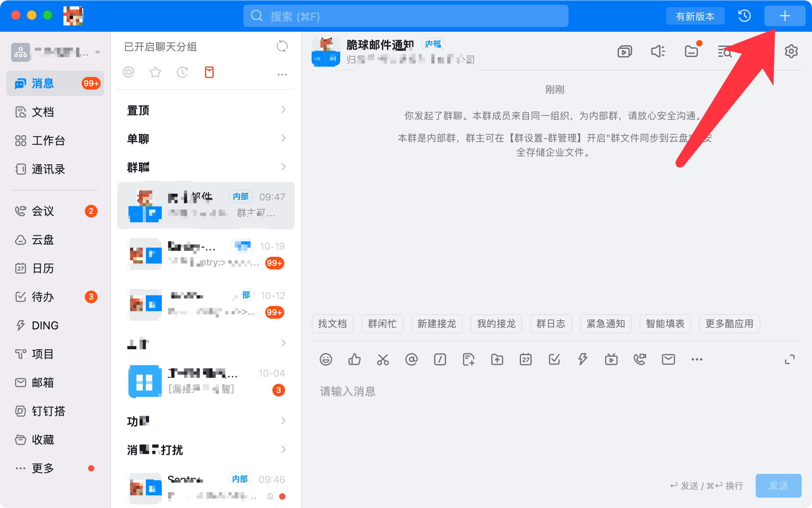
Task: Expand the message input box
Action: click(x=790, y=360)
